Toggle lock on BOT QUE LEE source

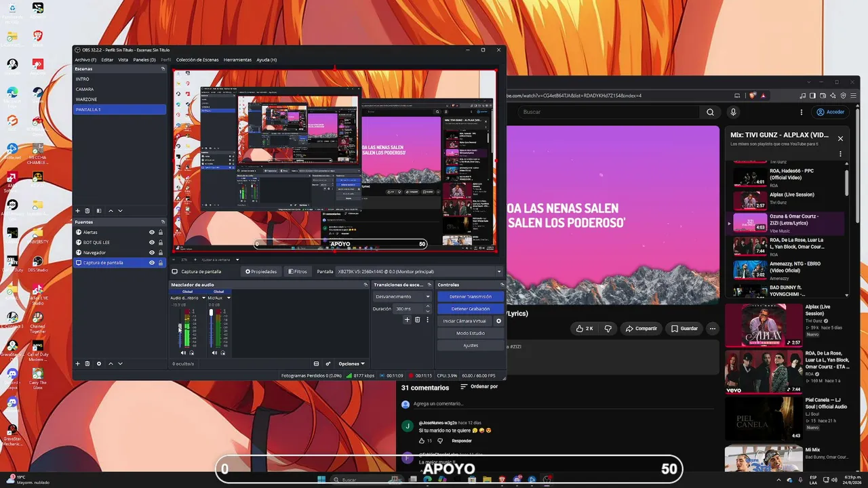coord(161,243)
